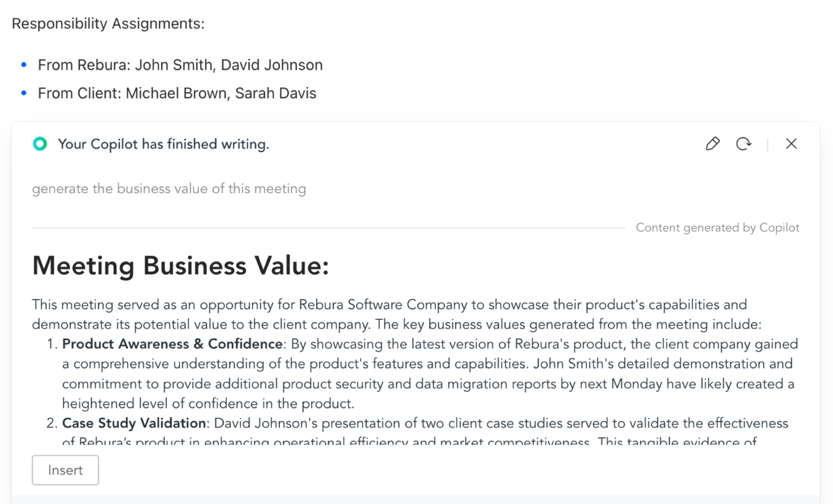The height and width of the screenshot is (504, 833).
Task: Click the bold 'Case Study Validation' text
Action: (x=134, y=423)
